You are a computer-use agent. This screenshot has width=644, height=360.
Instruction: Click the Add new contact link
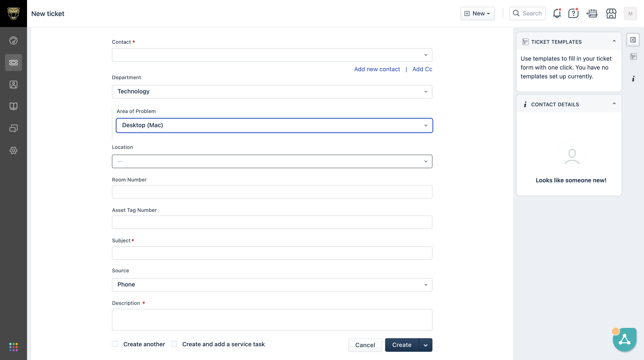pyautogui.click(x=377, y=69)
